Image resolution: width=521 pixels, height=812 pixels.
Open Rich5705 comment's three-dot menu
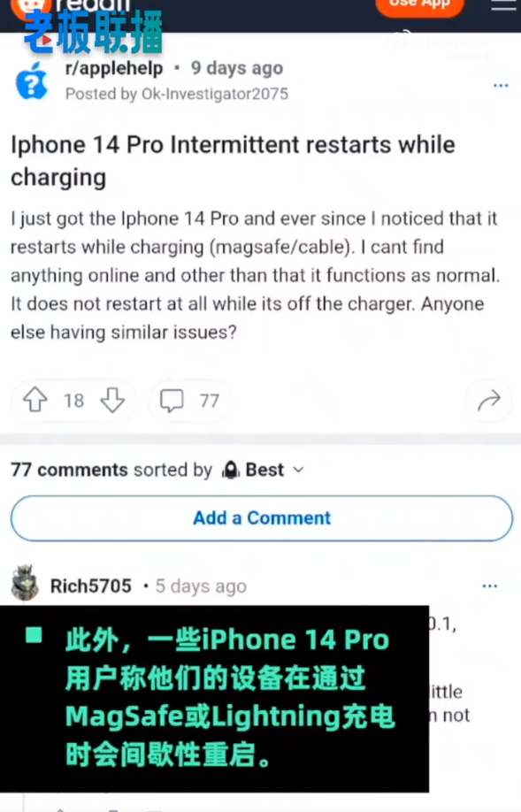489,586
